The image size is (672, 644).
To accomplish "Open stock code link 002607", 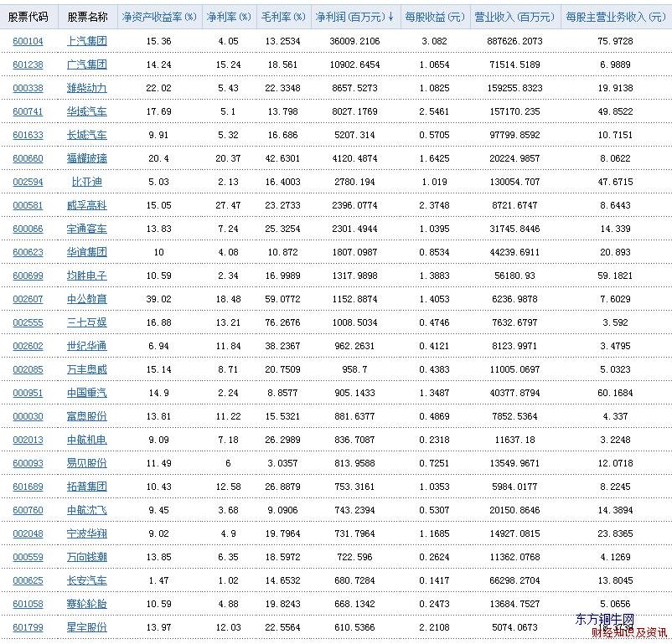I will coord(28,300).
